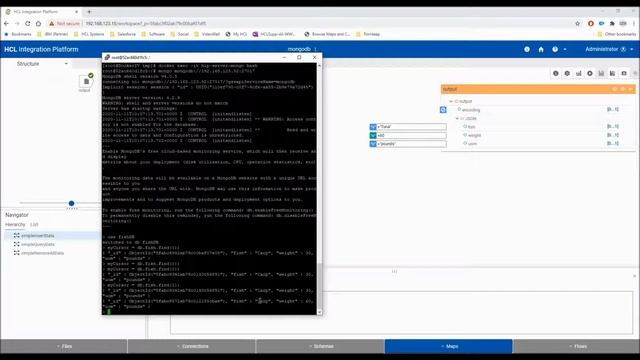Viewport: 640px width, 360px height.
Task: Expand the dropdown arrow beside help icon
Action: pos(565,49)
